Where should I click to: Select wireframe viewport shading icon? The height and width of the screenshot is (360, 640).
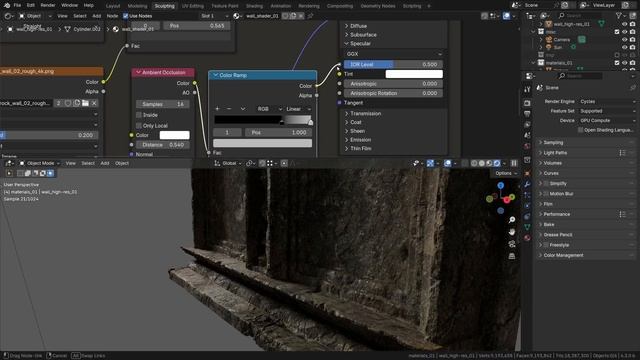(x=474, y=163)
